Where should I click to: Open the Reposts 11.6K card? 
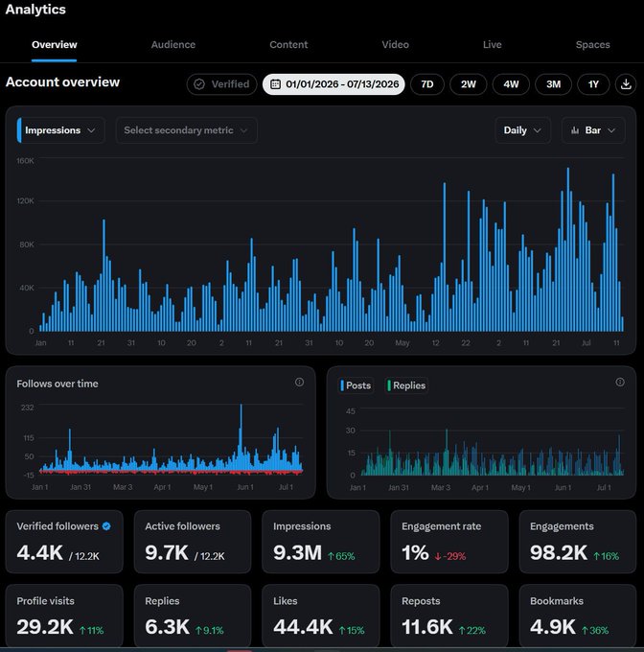tap(449, 616)
